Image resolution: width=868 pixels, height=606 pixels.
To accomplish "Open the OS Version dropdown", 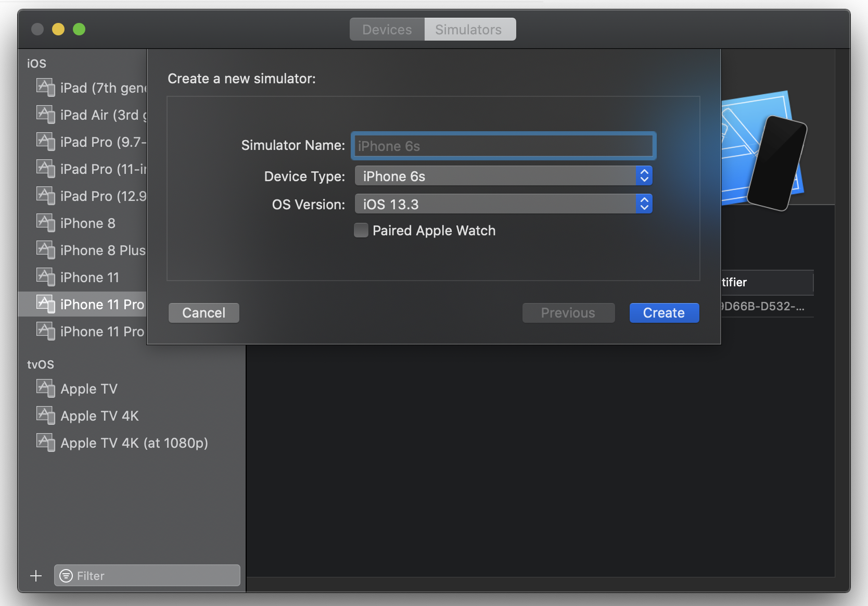I will [503, 204].
